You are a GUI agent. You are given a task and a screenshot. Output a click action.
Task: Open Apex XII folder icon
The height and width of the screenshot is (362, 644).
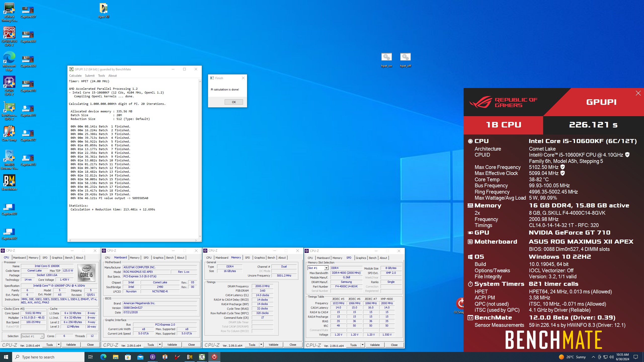pos(104,11)
